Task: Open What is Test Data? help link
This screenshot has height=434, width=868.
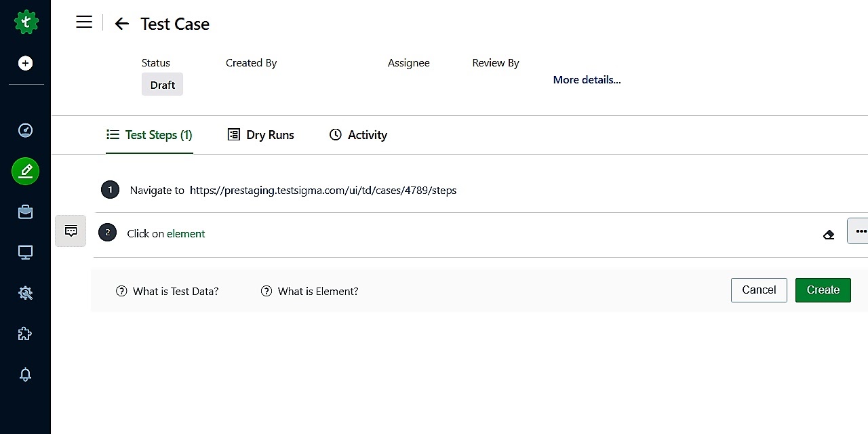Action: (x=176, y=291)
